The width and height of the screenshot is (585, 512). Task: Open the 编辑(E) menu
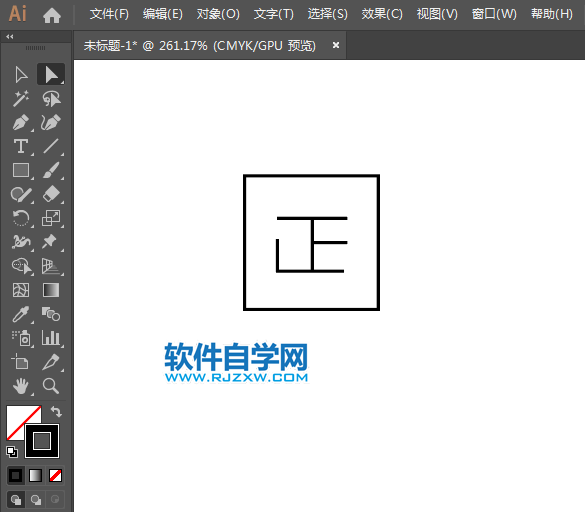(x=163, y=14)
